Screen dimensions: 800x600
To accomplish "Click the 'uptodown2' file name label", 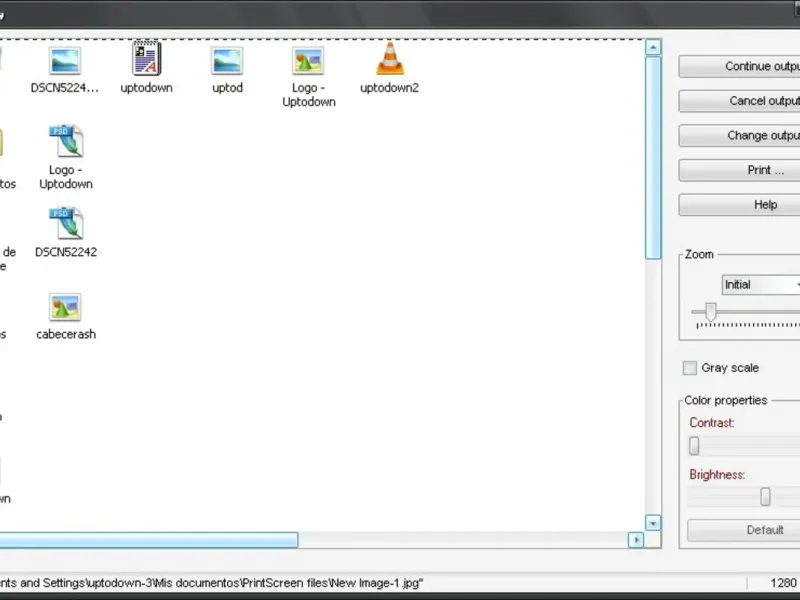I will click(389, 88).
